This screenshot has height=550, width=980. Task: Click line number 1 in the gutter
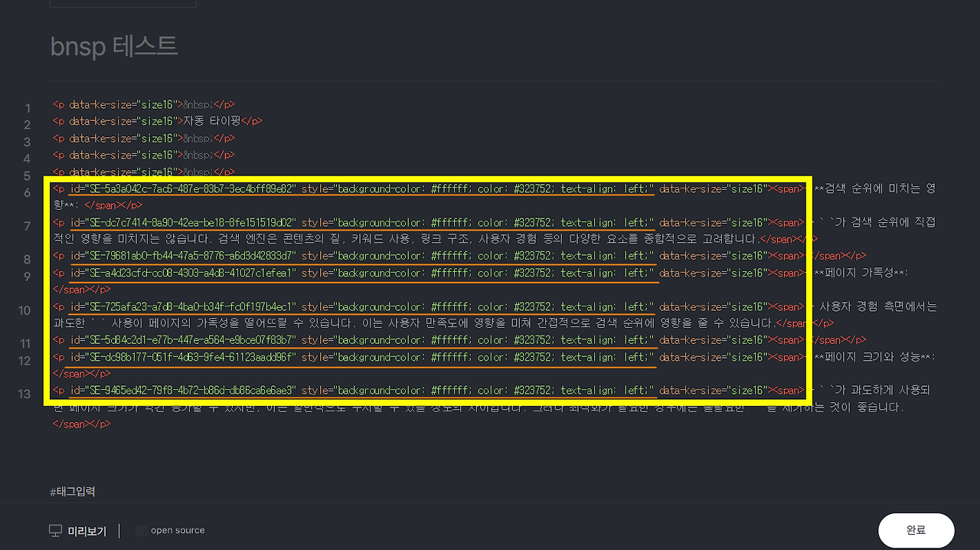click(x=28, y=108)
